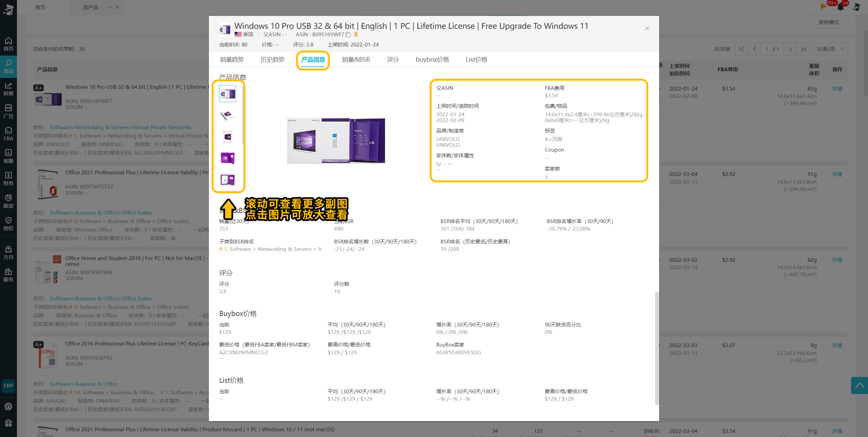Open the 方舟 sidebar icon
This screenshot has height=437, width=868.
coord(8,253)
